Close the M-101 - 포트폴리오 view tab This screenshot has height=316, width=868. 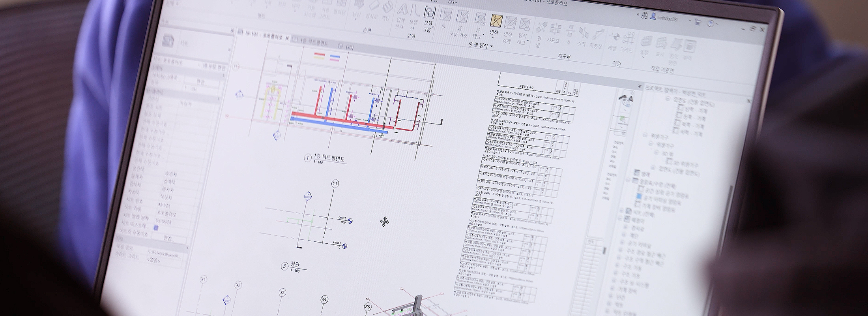click(x=288, y=38)
